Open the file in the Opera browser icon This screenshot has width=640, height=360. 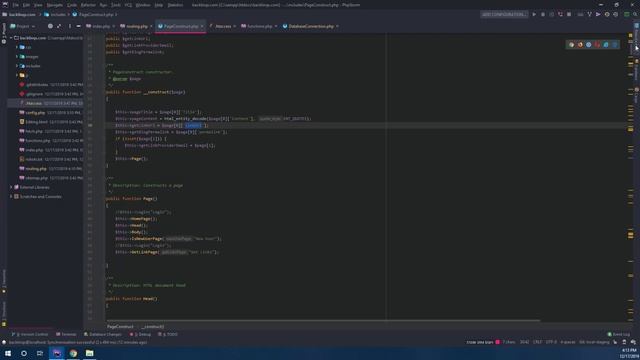click(x=597, y=44)
